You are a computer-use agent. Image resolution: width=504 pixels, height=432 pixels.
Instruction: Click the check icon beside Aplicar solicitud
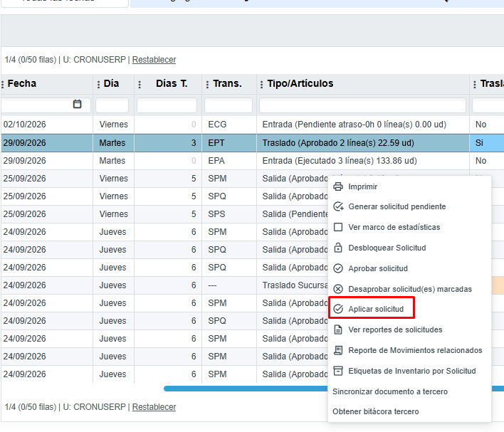[x=338, y=309]
